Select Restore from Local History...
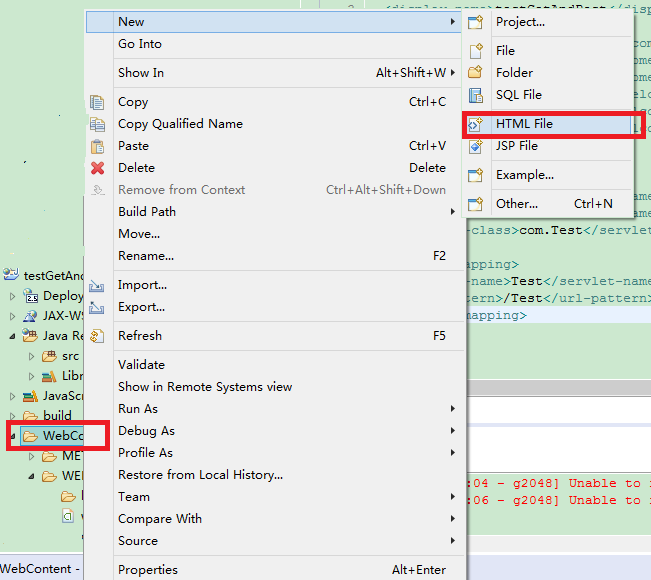651x580 pixels. click(x=274, y=475)
